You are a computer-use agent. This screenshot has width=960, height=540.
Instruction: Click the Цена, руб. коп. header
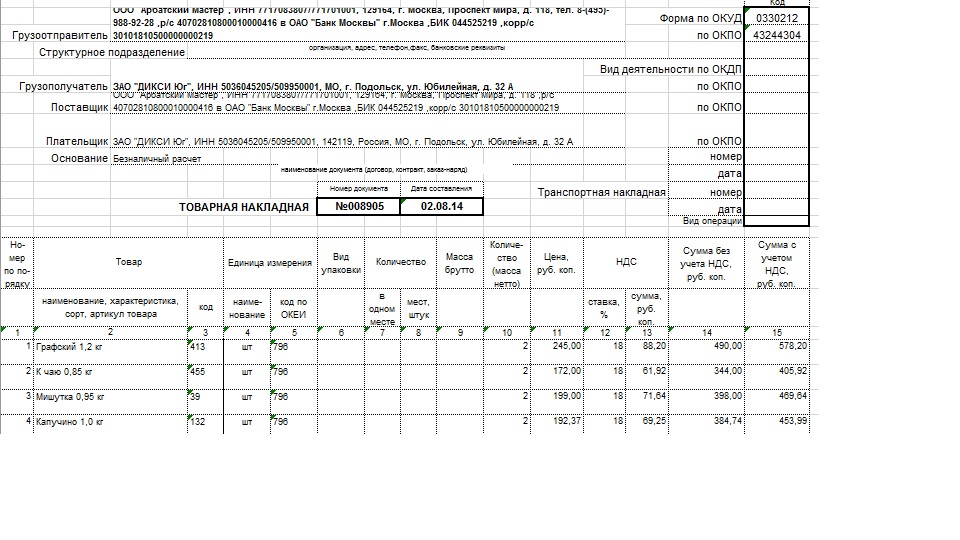557,263
